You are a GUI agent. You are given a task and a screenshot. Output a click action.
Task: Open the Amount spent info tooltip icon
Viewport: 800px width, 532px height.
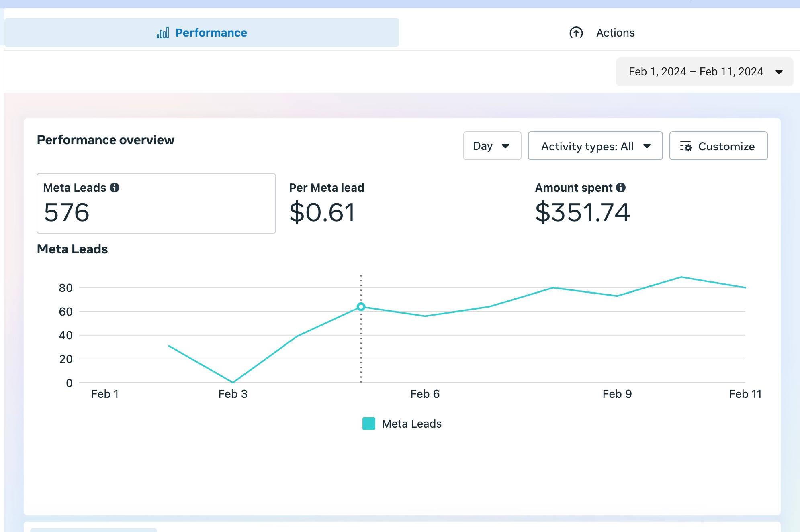click(x=620, y=187)
